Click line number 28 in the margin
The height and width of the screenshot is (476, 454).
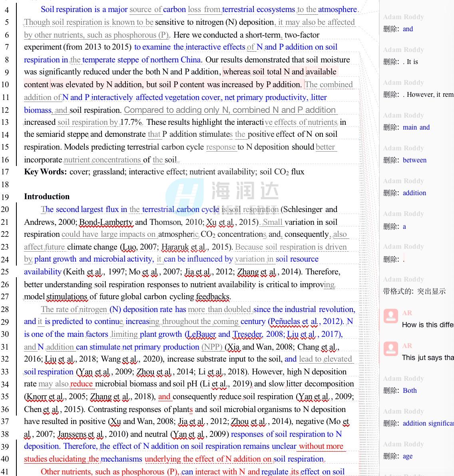[5, 309]
